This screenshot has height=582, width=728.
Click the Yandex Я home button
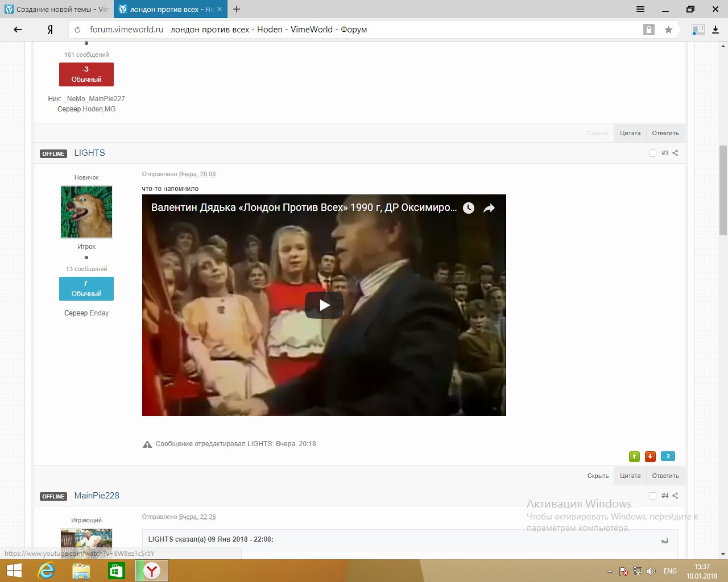pos(50,30)
